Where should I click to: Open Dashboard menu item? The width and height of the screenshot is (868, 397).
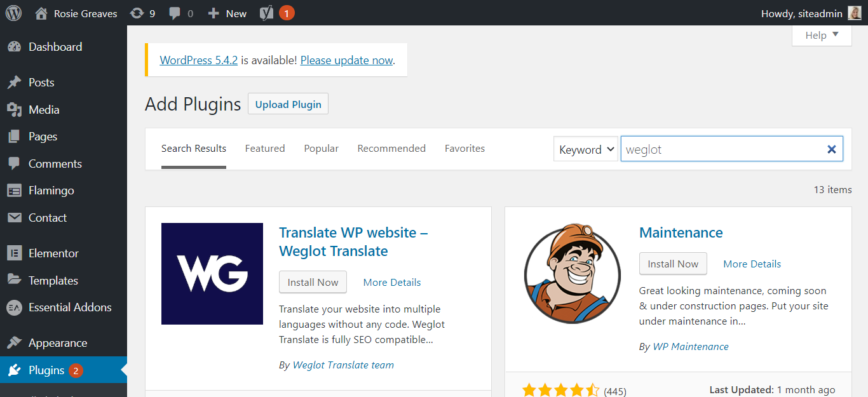pos(64,47)
